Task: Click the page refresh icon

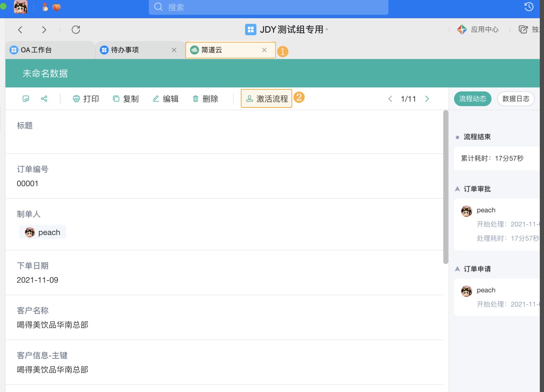Action: point(76,30)
